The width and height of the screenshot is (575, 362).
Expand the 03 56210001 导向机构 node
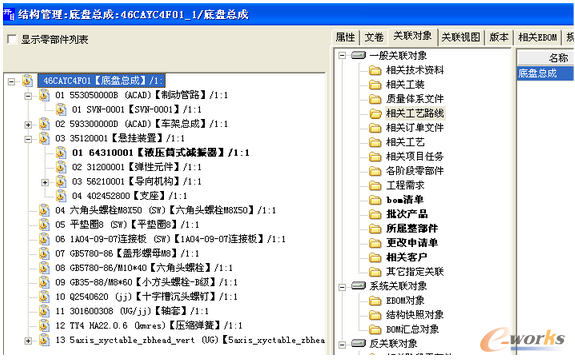click(x=45, y=182)
